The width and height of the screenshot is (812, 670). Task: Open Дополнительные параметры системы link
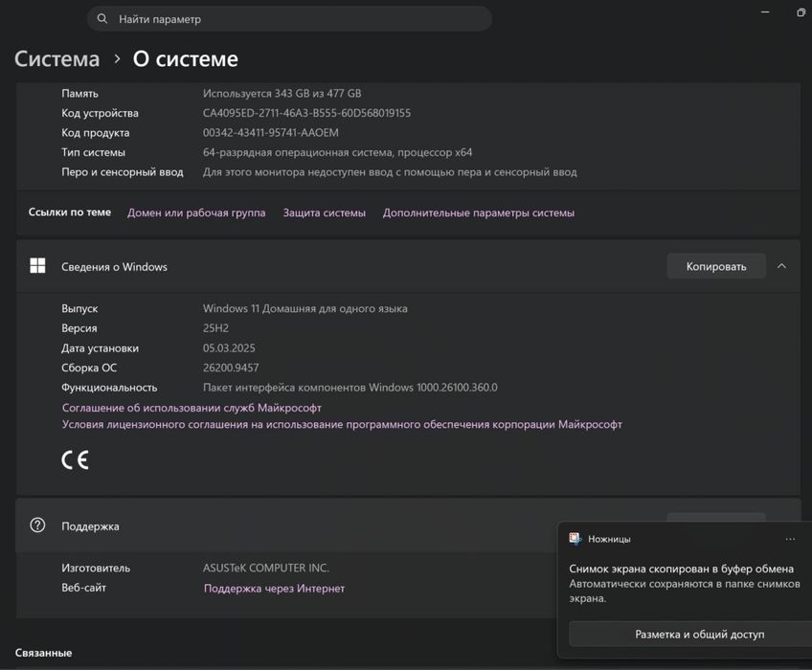click(479, 212)
